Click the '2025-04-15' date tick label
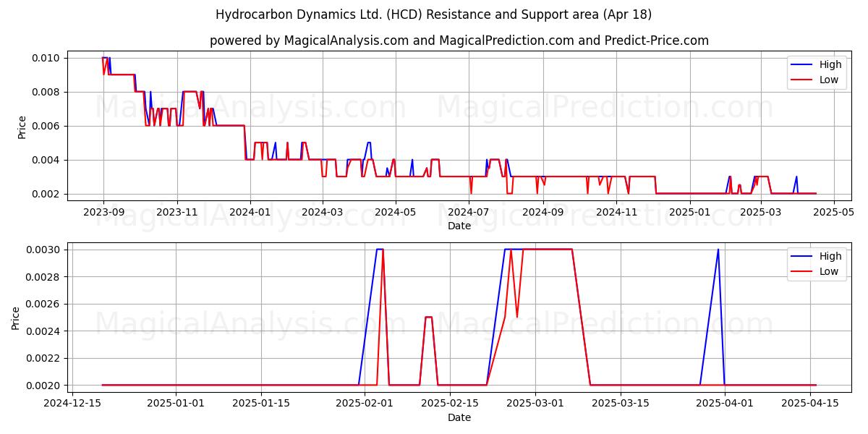Viewport: 868px width, 434px height. pos(809,404)
